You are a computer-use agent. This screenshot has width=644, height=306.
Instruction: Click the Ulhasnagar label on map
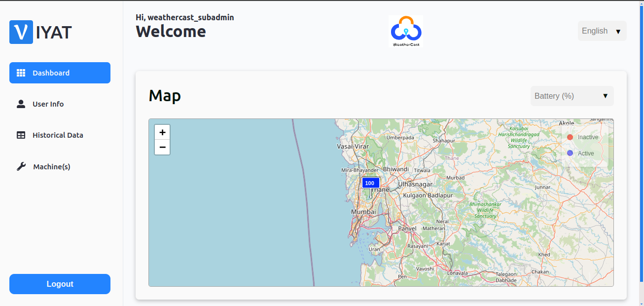415,184
